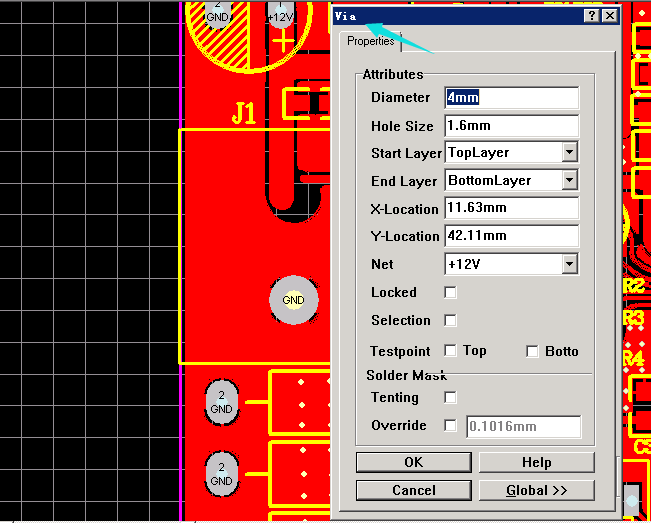651x523 pixels.
Task: Open the Net dropdown list
Action: tap(569, 265)
